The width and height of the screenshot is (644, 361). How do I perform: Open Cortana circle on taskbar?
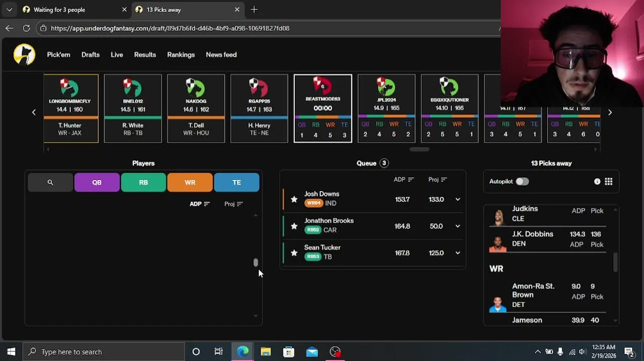(196, 351)
